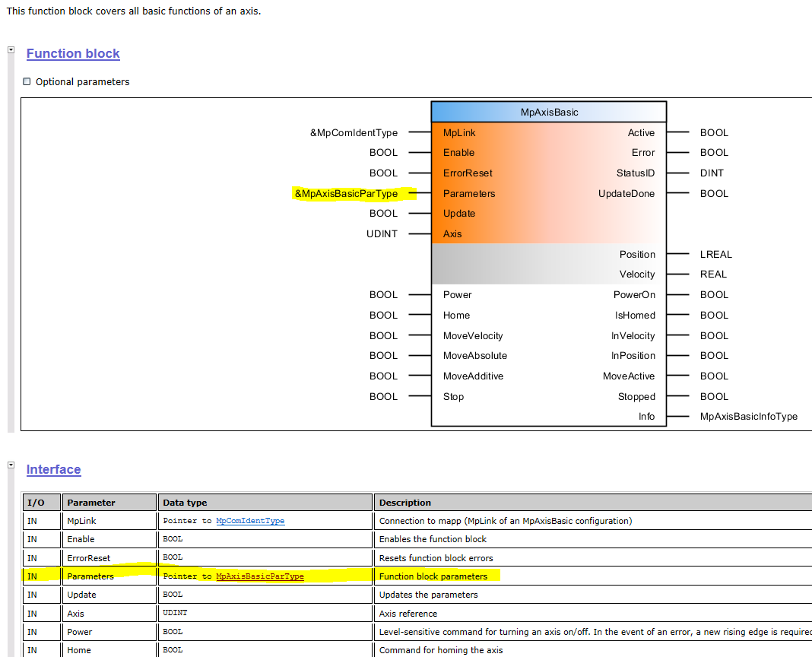Click the Stopped output label
The width and height of the screenshot is (812, 657).
click(636, 397)
